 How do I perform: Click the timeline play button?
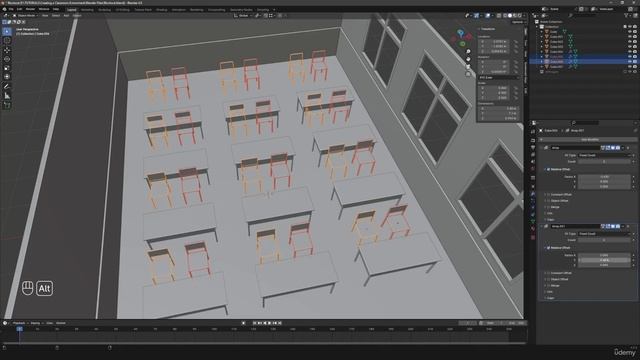pos(269,323)
